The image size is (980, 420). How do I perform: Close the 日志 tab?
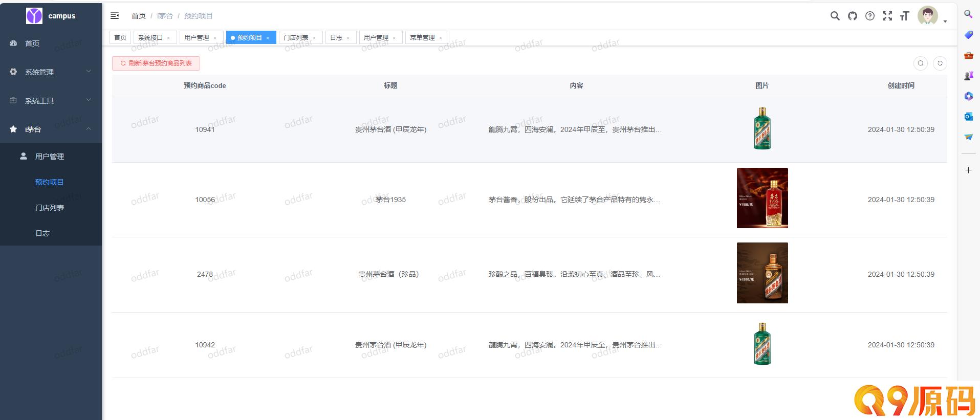pos(348,38)
